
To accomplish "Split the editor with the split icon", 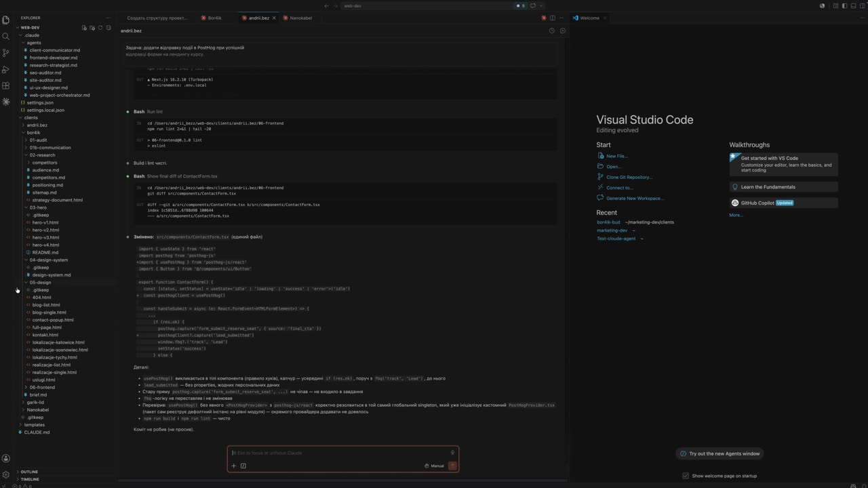I will (553, 18).
